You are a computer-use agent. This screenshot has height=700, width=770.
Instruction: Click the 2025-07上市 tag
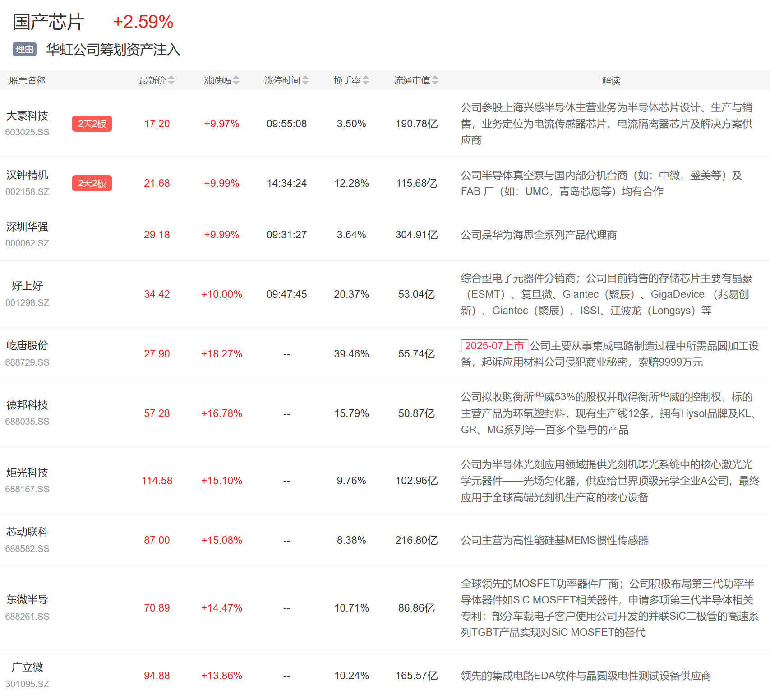click(494, 346)
